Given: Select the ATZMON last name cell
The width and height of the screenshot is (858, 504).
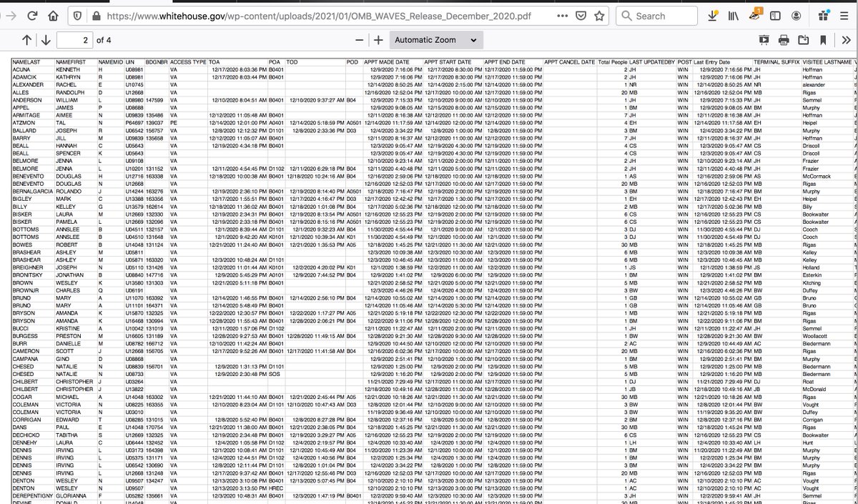Looking at the screenshot, I should click(x=24, y=122).
